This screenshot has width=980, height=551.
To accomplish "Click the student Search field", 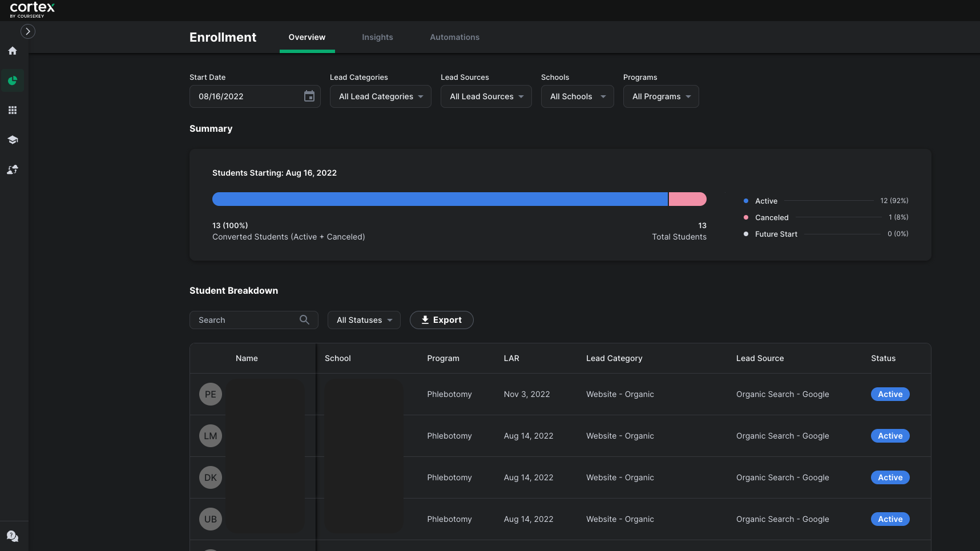I will click(x=254, y=320).
